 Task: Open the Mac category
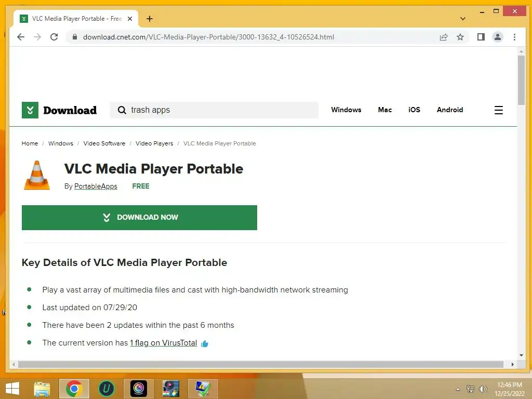(385, 110)
